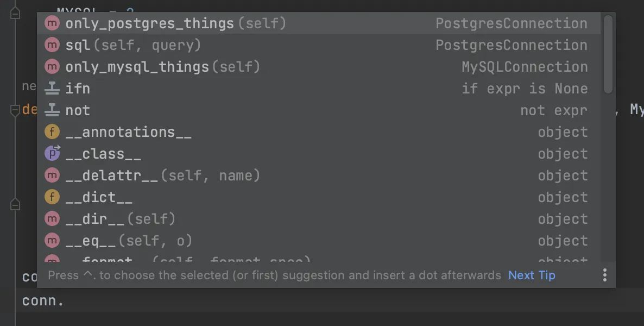The width and height of the screenshot is (644, 326).
Task: Choose the sql(self, query) completion
Action: point(133,45)
